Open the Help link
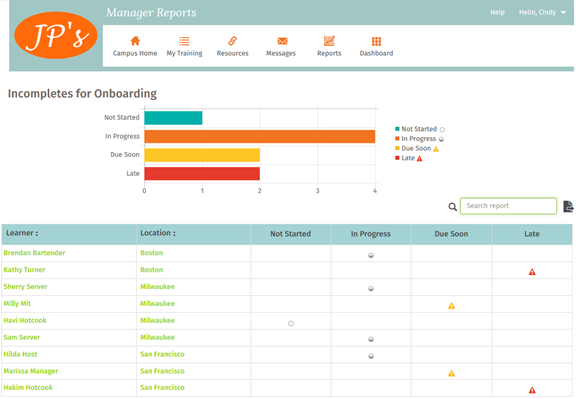The width and height of the screenshot is (576, 399). [x=497, y=12]
